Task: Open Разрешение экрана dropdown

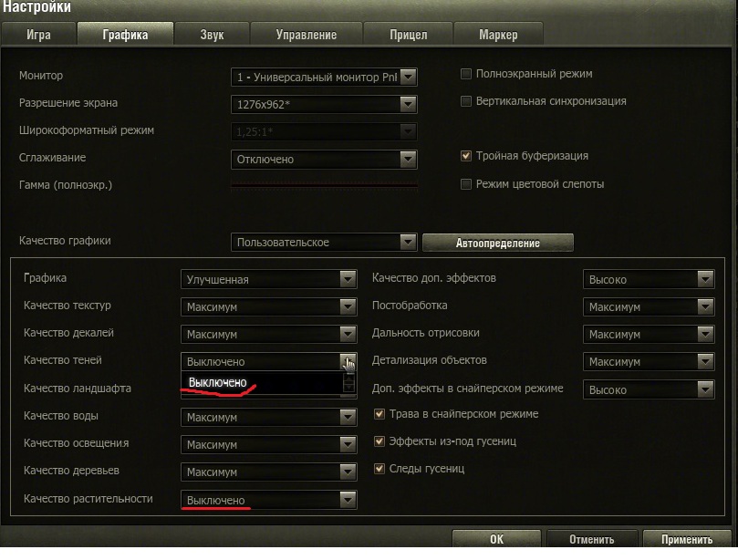Action: pos(324,105)
